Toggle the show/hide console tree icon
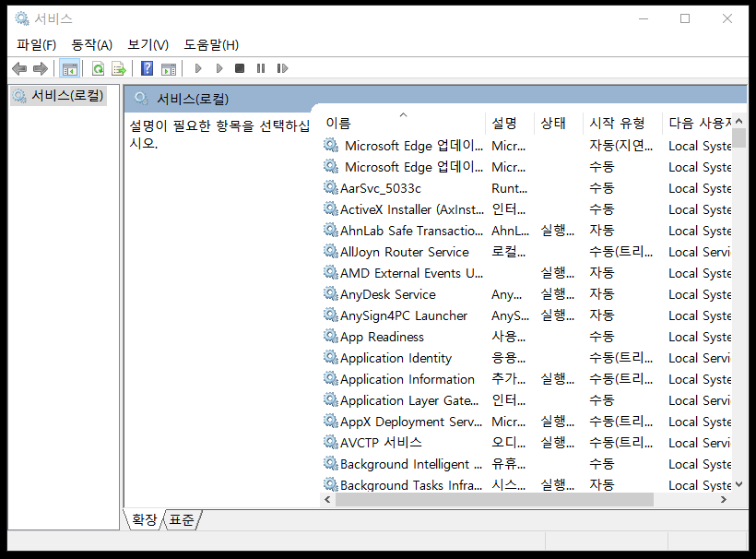Screen dimensions: 756x559 click(69, 68)
